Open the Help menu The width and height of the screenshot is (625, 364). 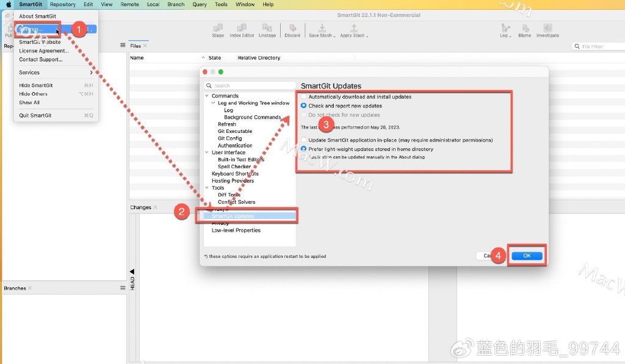pyautogui.click(x=268, y=4)
